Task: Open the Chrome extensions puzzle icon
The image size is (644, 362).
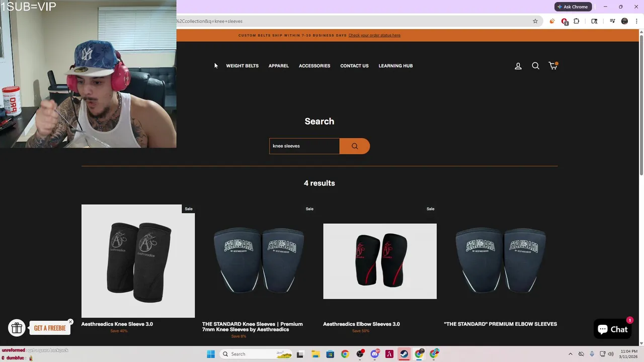Action: (x=577, y=21)
